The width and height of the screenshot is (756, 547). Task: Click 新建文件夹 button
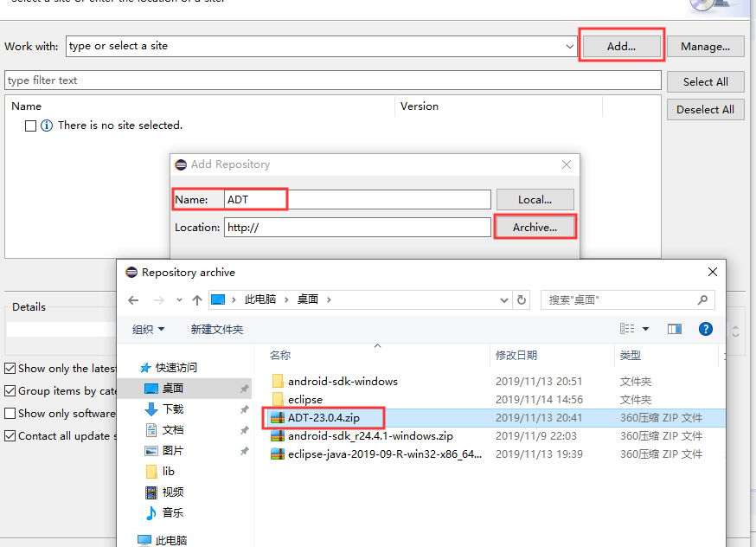217,330
